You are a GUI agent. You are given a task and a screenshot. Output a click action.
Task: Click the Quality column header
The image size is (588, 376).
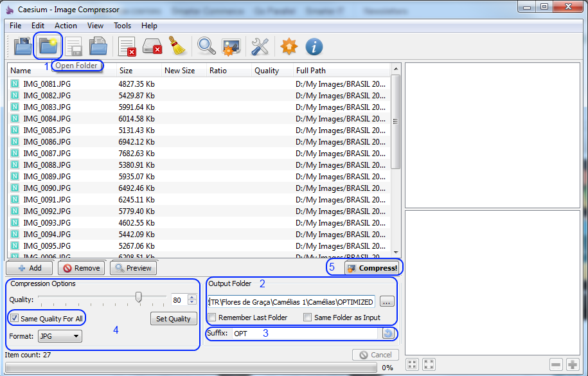272,71
